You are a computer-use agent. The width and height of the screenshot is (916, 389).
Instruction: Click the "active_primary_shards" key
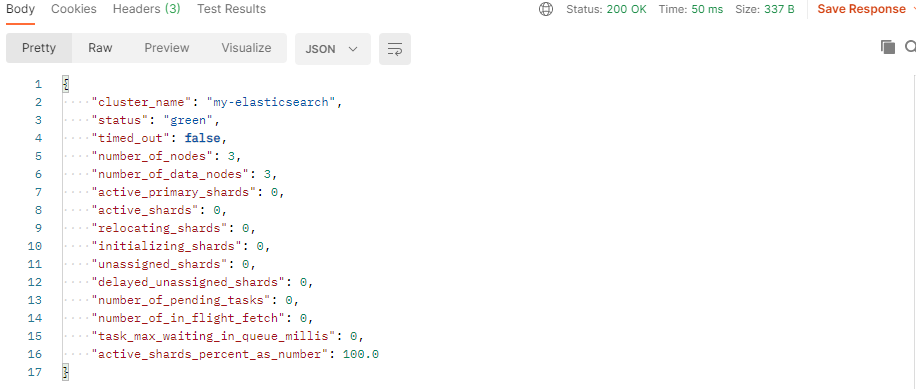point(174,192)
